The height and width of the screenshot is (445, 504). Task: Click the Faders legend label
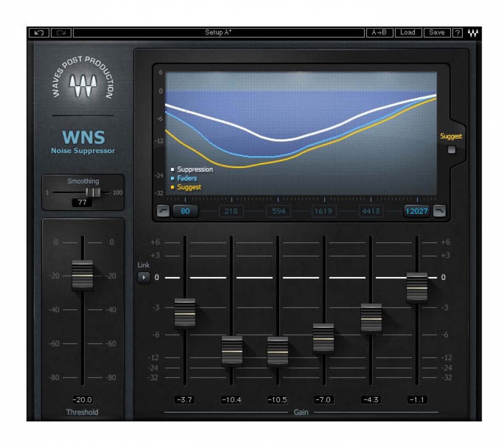click(x=187, y=178)
